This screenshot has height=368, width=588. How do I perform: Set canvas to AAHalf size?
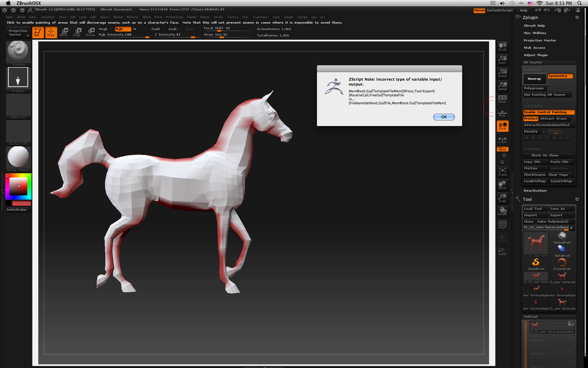point(502,86)
